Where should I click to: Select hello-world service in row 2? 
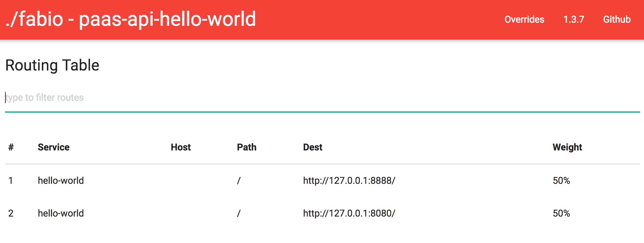61,213
